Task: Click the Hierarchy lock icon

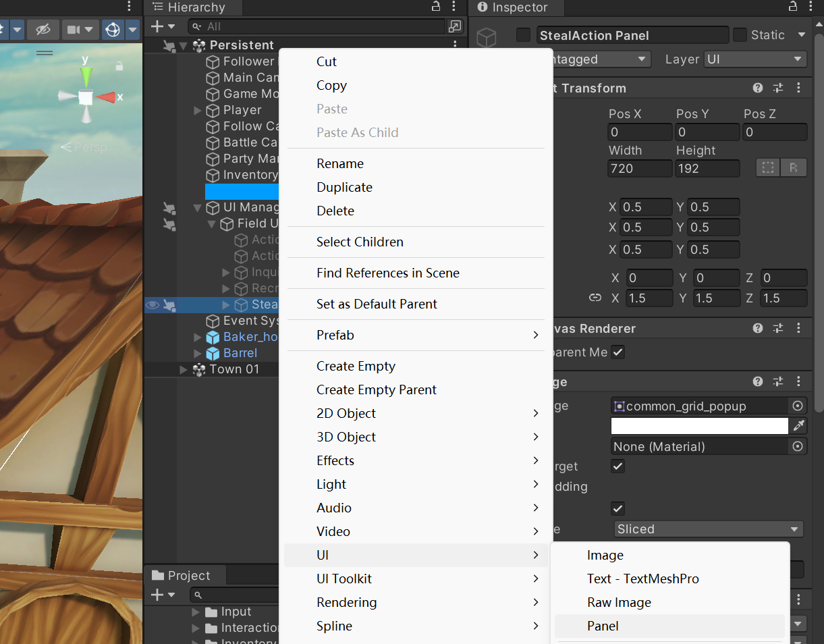Action: pos(436,7)
